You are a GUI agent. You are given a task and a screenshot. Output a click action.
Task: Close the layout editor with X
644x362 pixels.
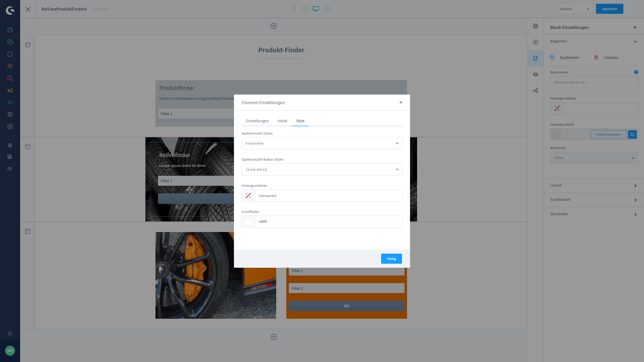click(28, 9)
